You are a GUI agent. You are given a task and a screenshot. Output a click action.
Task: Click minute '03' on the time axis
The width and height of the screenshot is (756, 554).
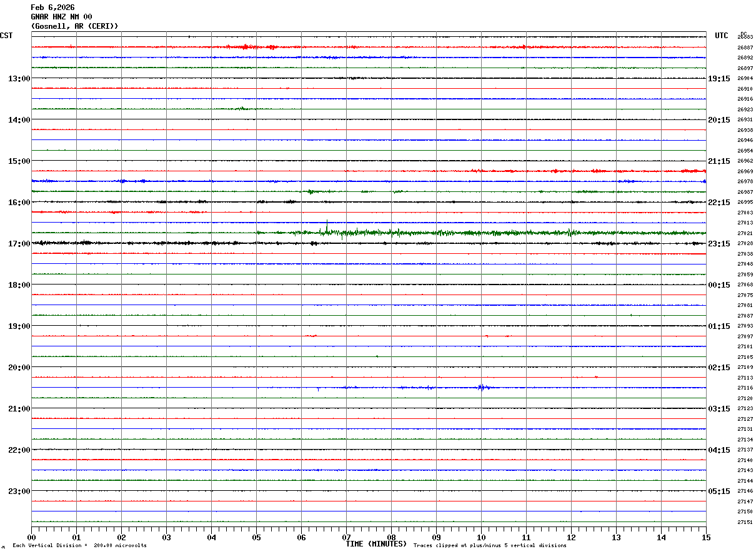(x=166, y=537)
